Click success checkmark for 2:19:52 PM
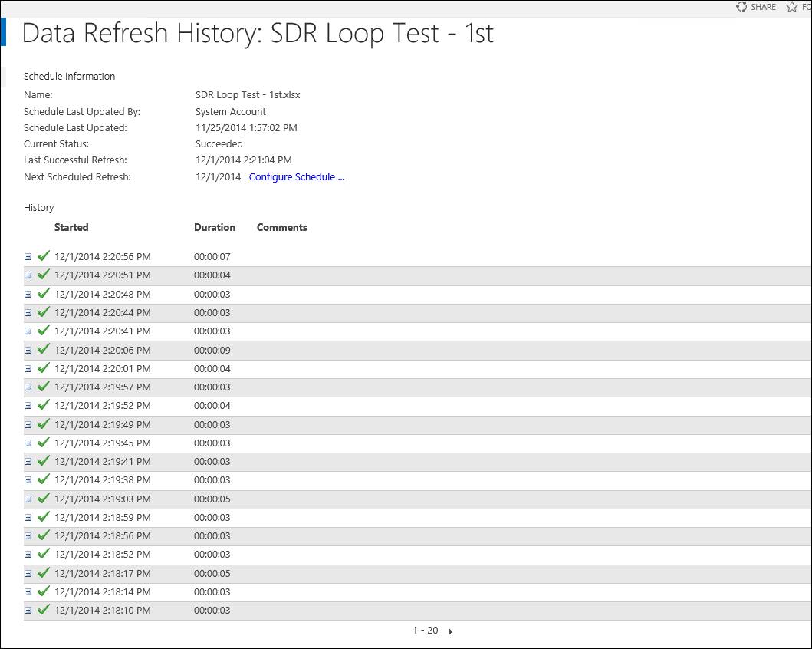The width and height of the screenshot is (812, 649). (x=44, y=404)
